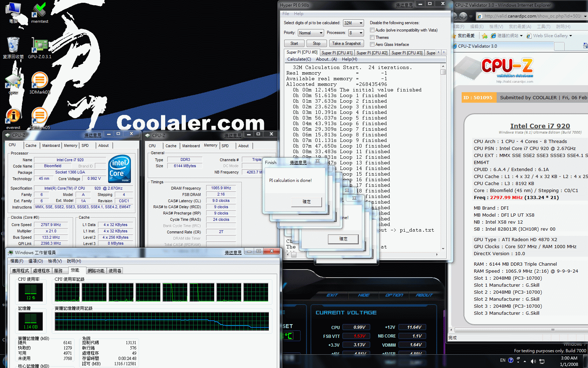
Task: Toggle the Themes checkbox in Hyper PI
Action: click(x=372, y=38)
